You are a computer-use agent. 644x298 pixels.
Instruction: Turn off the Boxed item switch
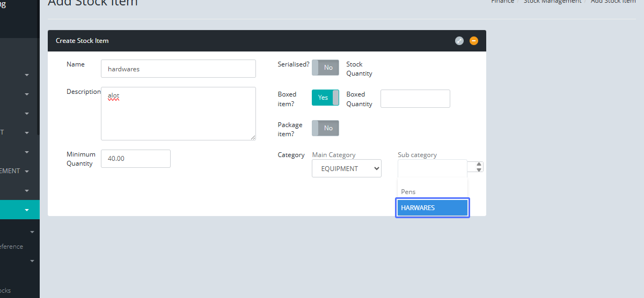[x=325, y=98]
